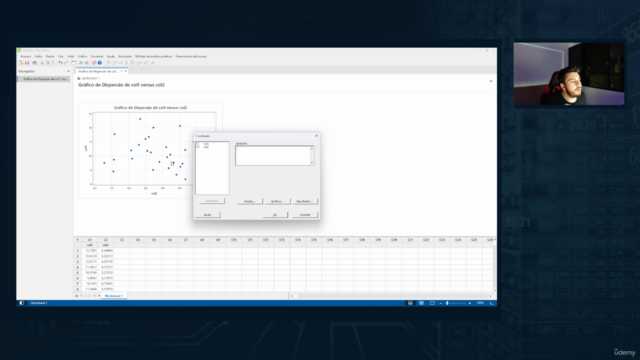The image size is (640, 360).
Task: Click the zoom-in plus in status bar
Action: tap(469, 303)
